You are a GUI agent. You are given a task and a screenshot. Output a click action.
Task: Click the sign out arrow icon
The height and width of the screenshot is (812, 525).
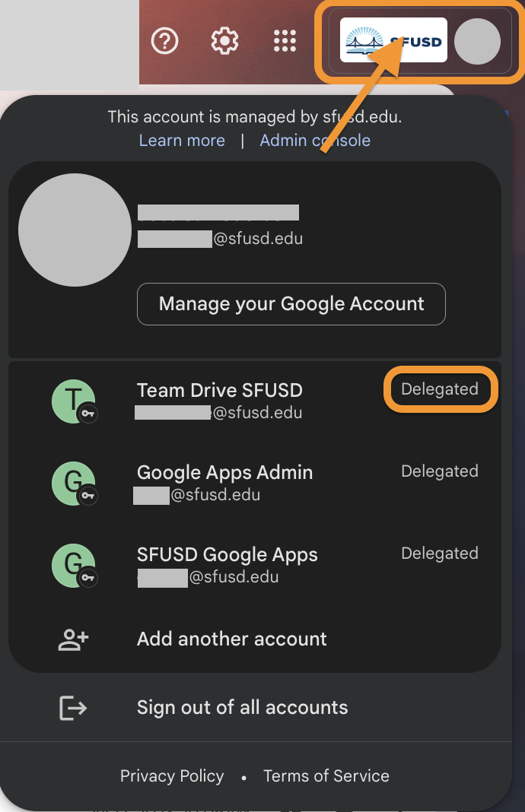[73, 708]
